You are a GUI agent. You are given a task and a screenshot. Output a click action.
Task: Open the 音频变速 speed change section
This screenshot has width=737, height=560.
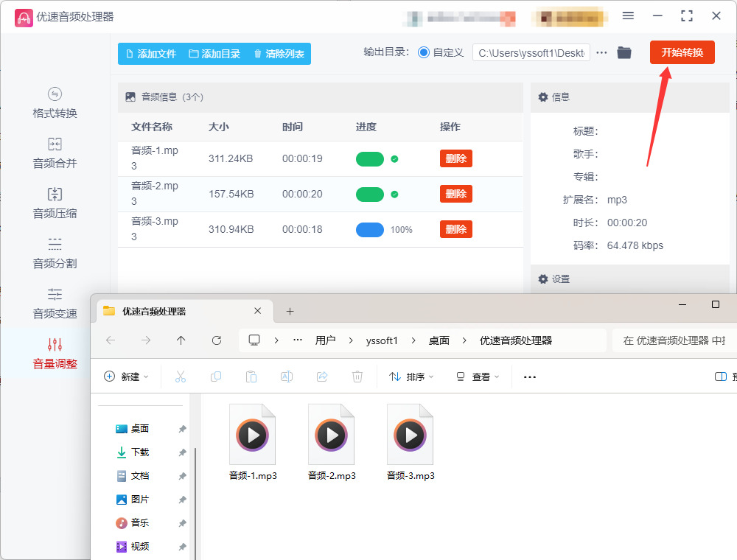pyautogui.click(x=55, y=304)
